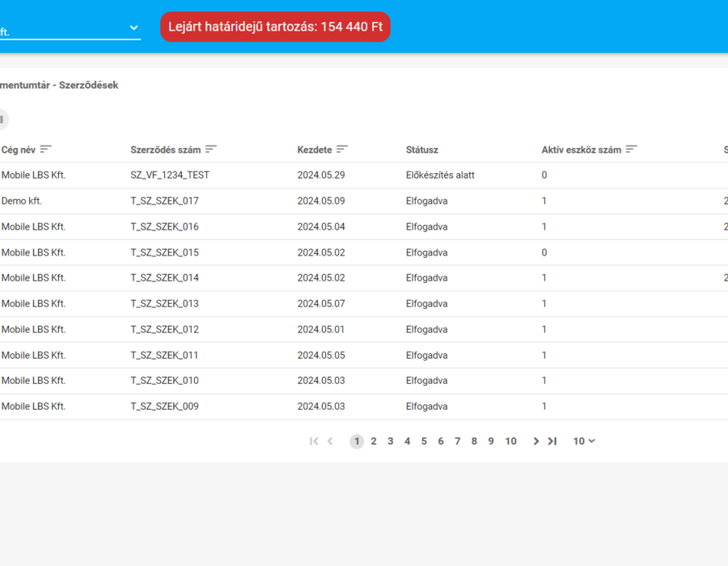Click the Státusz column header
The image size is (728, 566).
coord(422,150)
